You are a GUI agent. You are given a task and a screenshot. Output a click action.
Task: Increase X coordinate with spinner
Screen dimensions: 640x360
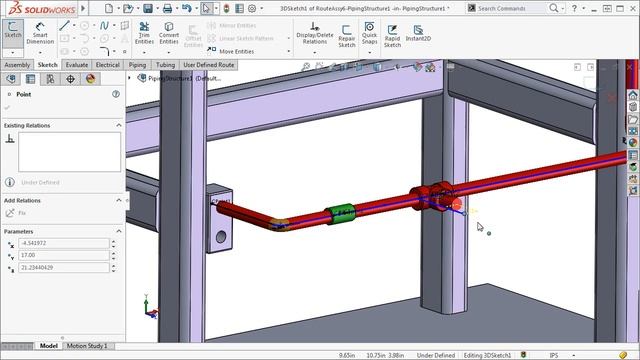(113, 241)
